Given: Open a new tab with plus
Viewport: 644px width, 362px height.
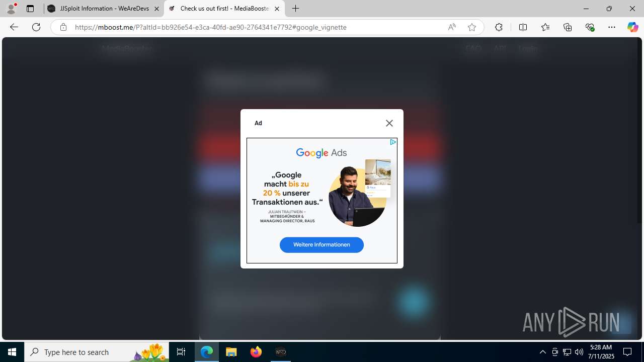Looking at the screenshot, I should click(296, 9).
